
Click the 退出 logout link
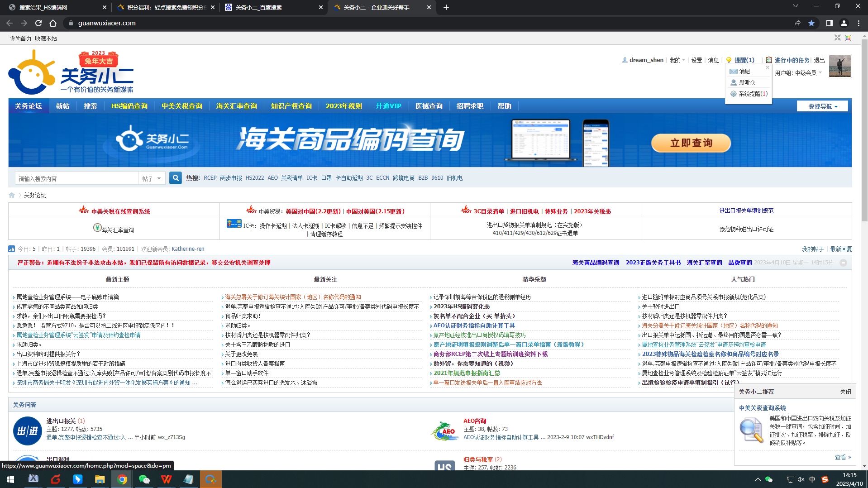pos(820,60)
